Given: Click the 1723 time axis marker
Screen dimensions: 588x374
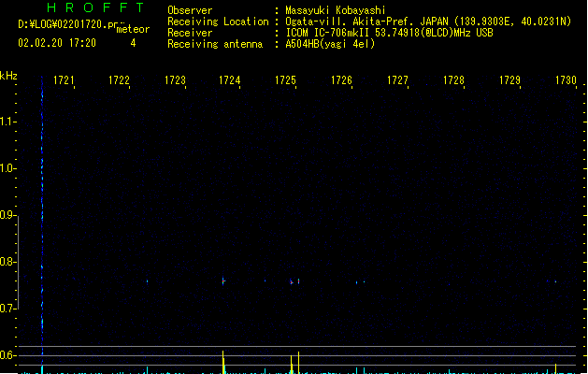Looking at the screenshot, I should tap(175, 80).
